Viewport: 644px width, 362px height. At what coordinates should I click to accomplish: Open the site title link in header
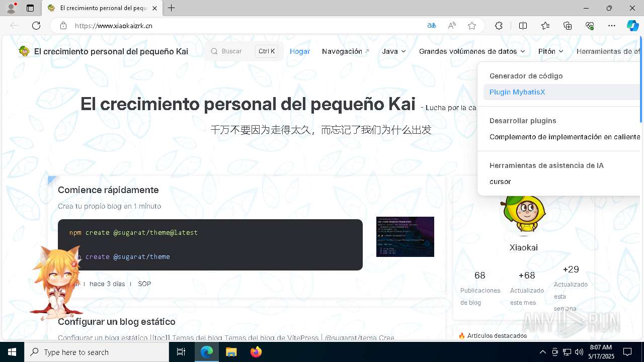pyautogui.click(x=111, y=51)
